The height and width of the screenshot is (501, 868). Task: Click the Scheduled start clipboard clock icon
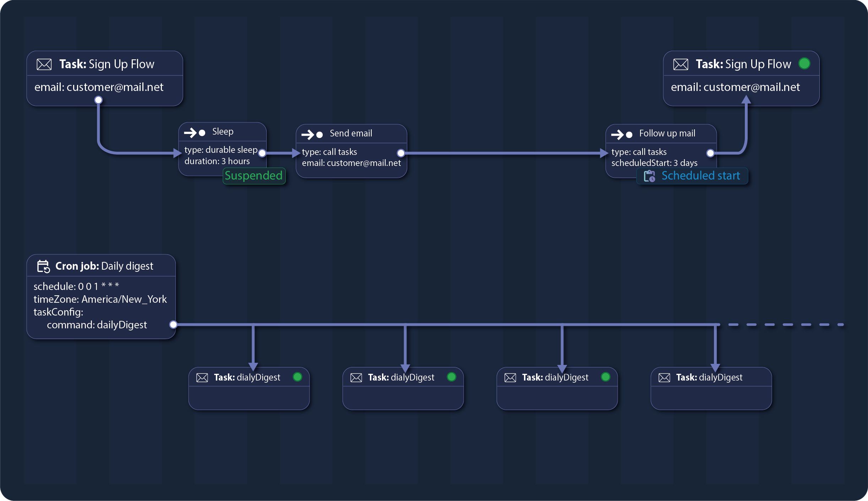649,176
